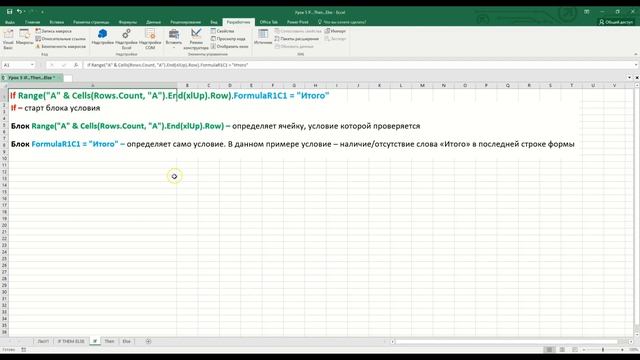Switch to the Else sheet tab
Screen dimensions: 640x360
(127, 341)
